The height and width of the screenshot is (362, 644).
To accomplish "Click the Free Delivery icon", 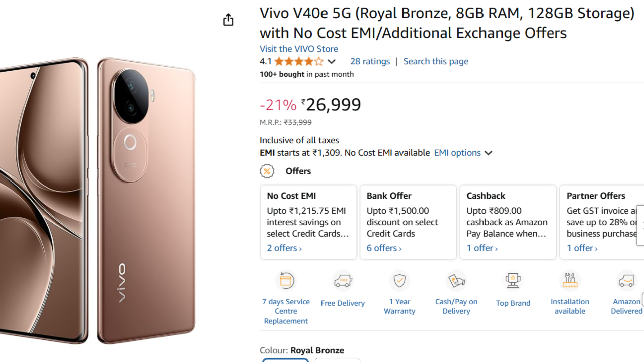I will pos(343,281).
